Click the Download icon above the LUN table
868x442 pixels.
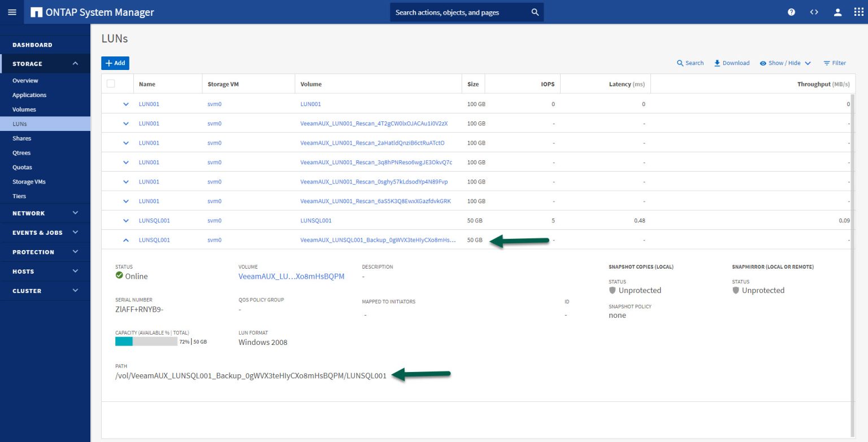point(731,63)
